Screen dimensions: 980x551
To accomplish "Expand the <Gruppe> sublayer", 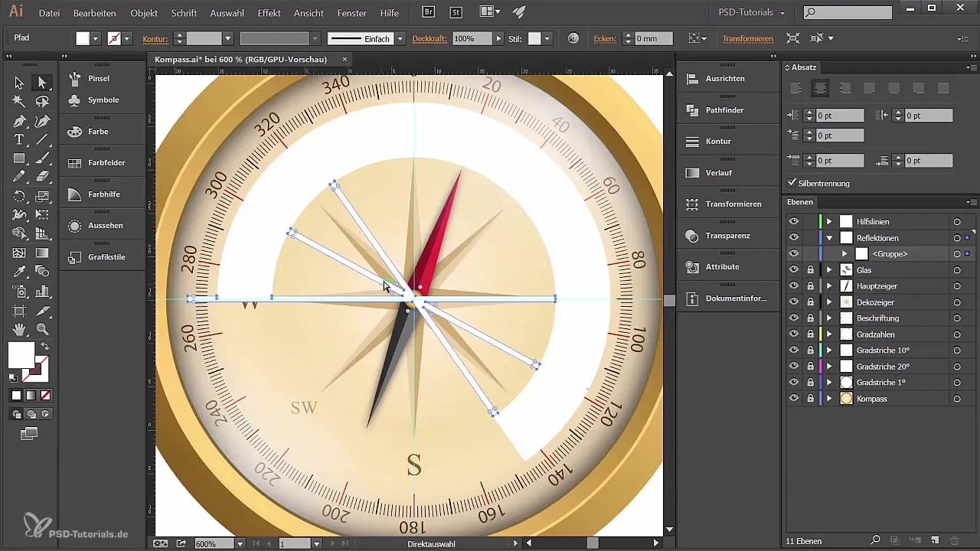I will click(x=844, y=253).
